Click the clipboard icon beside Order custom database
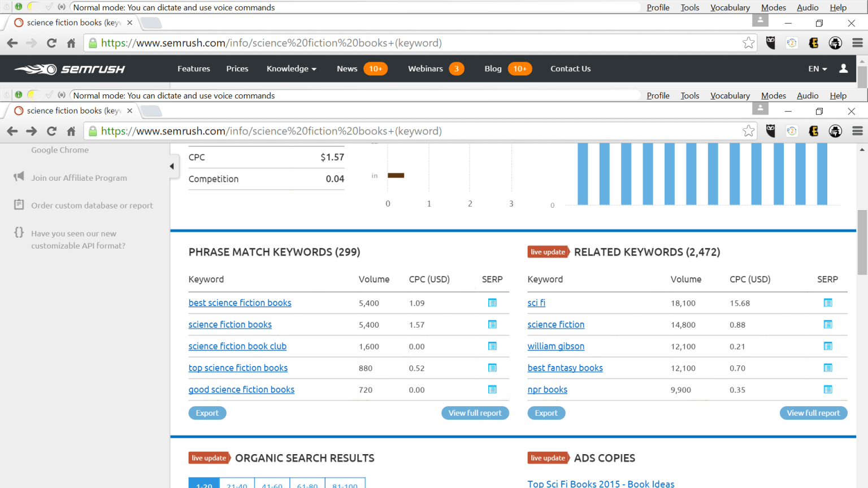 pyautogui.click(x=19, y=204)
